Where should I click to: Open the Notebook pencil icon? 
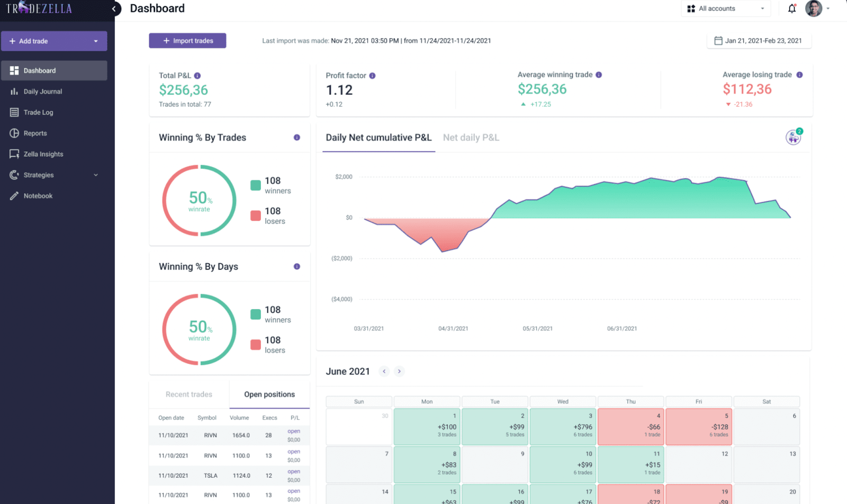tap(14, 195)
